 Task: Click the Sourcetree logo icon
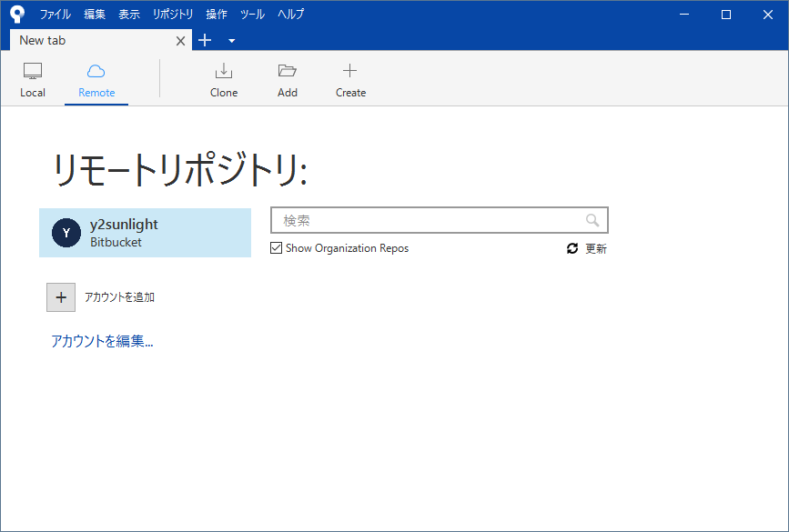point(16,14)
